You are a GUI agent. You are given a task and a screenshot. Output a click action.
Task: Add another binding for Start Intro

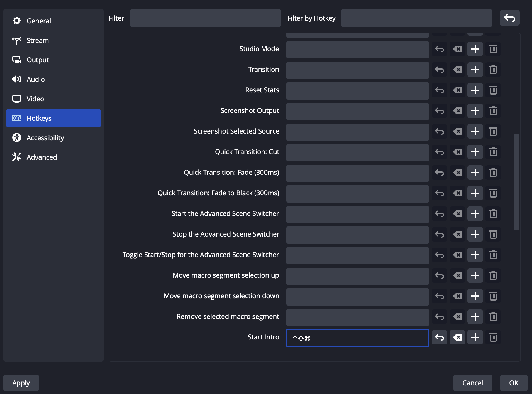point(475,338)
